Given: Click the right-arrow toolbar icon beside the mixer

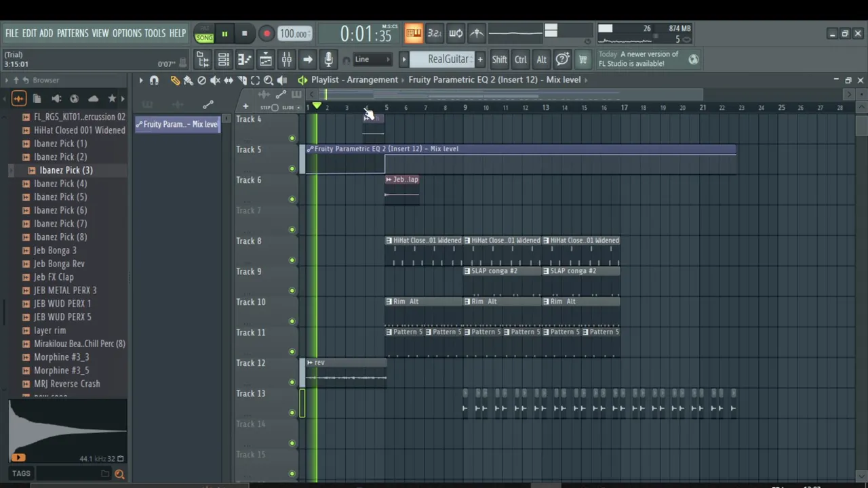Looking at the screenshot, I should click(x=308, y=60).
